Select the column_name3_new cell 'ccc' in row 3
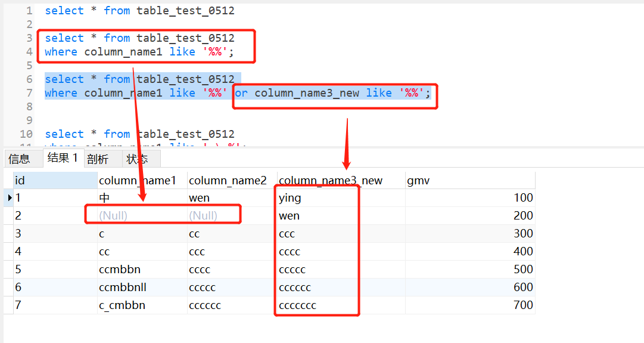 click(341, 234)
